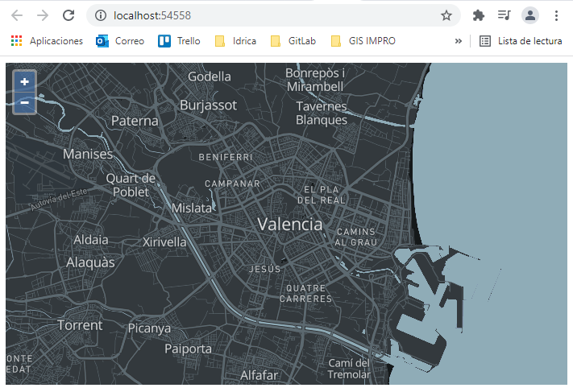Viewport: 573px width, 392px height.
Task: Go back to previous page
Action: (x=17, y=15)
